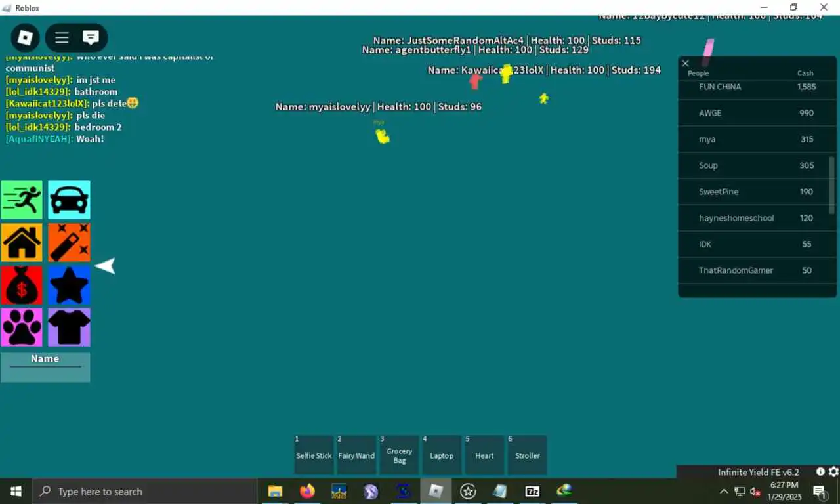Open Infinite Yield settings gear
The image size is (840, 504).
coord(833,472)
